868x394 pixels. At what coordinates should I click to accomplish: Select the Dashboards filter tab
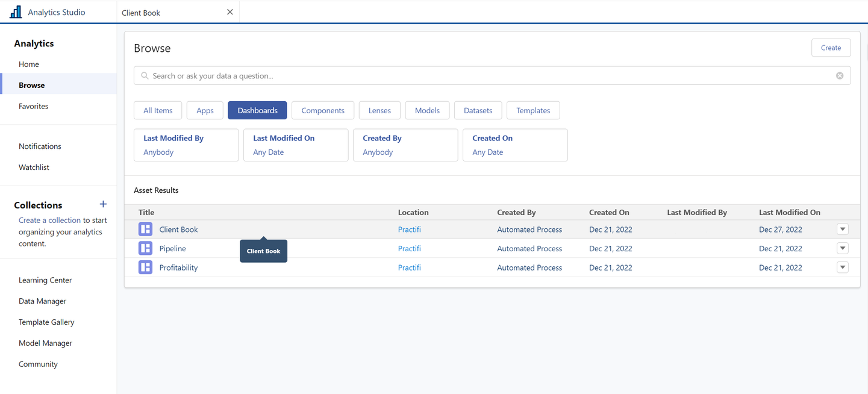pos(257,110)
